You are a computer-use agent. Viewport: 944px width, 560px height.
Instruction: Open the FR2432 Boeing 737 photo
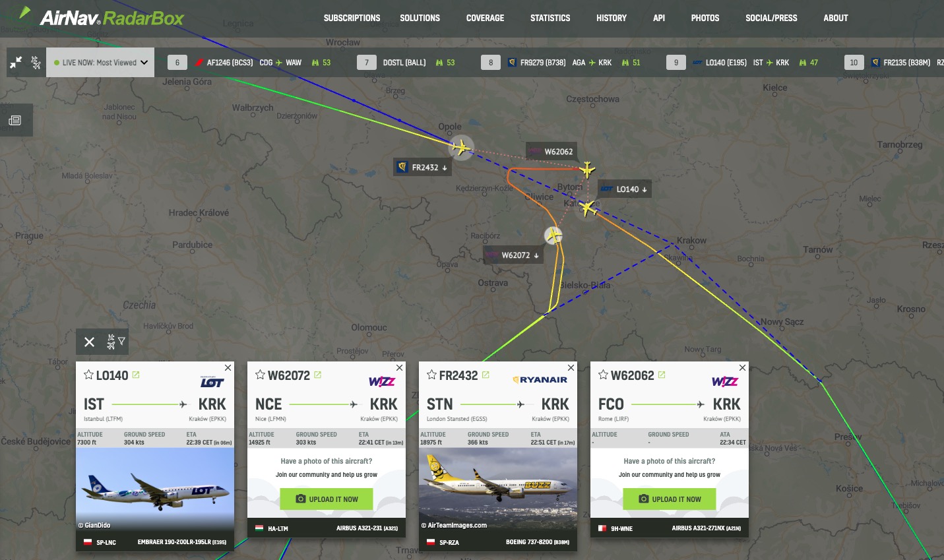click(498, 489)
